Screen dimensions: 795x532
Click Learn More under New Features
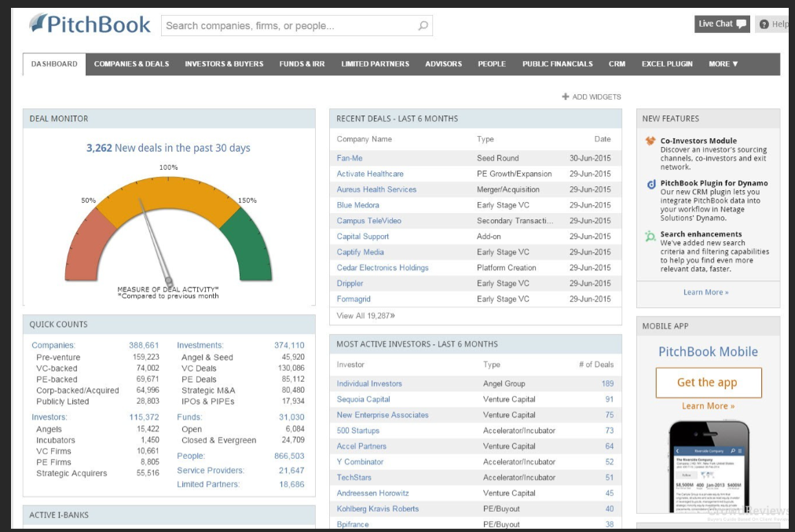[705, 292]
